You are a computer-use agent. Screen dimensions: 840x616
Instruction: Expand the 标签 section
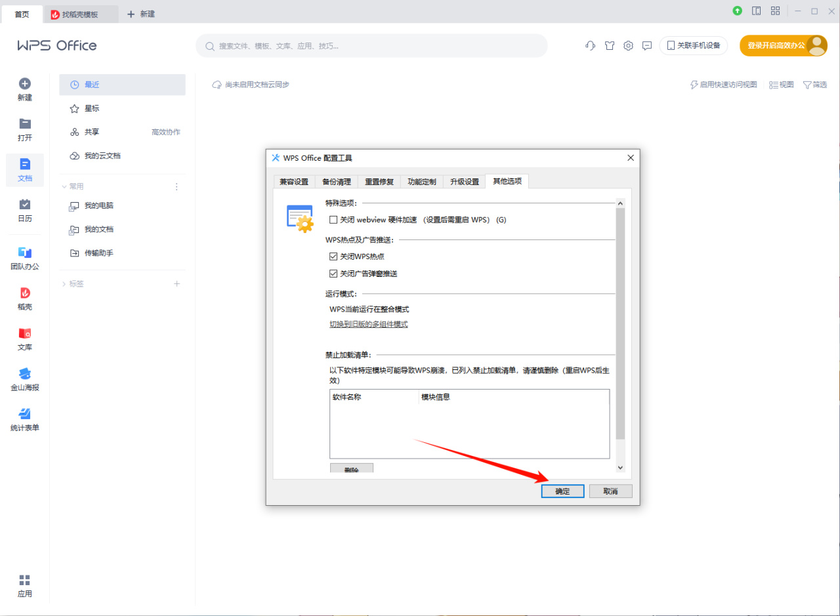click(x=64, y=284)
